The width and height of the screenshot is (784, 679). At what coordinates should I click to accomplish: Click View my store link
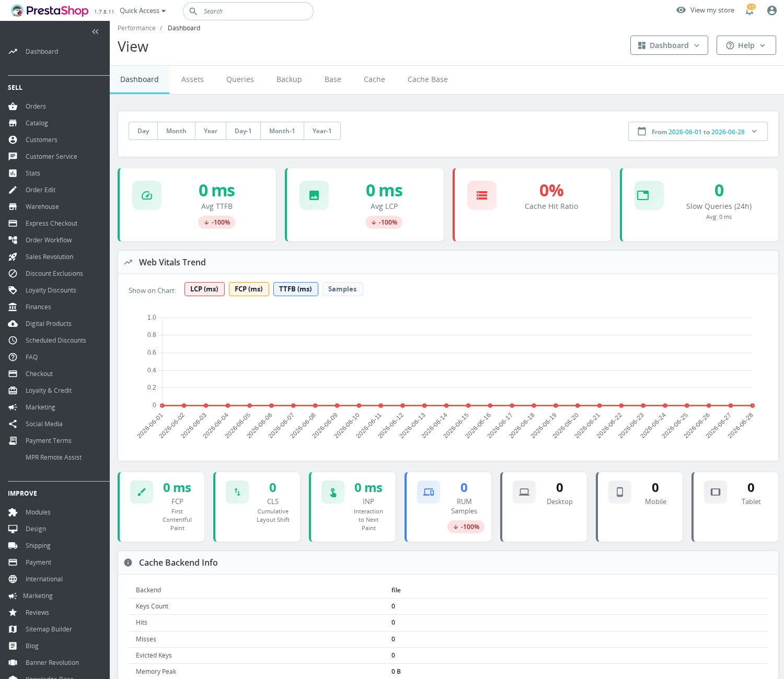click(705, 10)
